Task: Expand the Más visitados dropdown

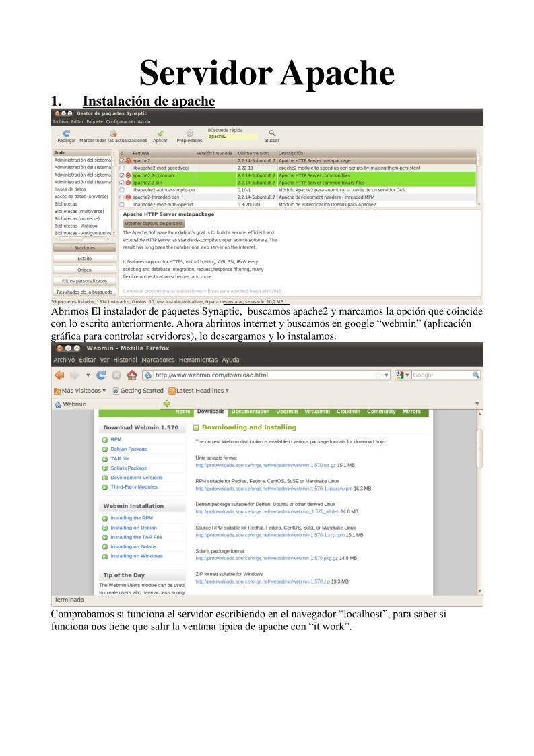Action: [x=104, y=391]
